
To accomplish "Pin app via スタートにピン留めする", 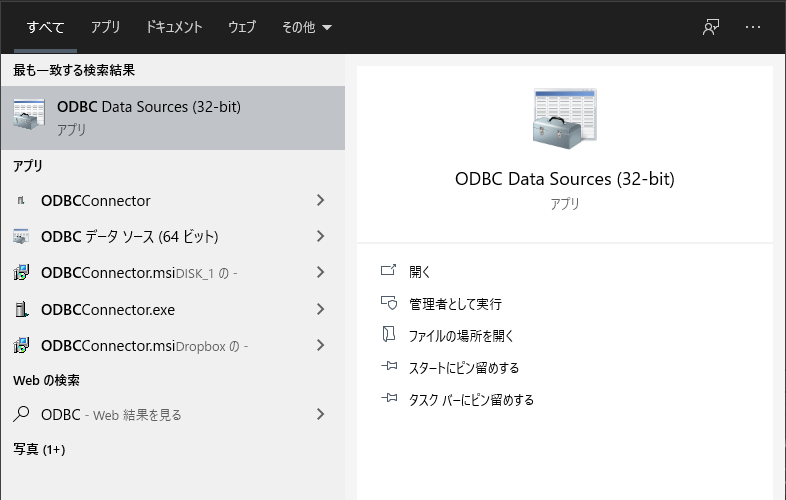I will 464,367.
